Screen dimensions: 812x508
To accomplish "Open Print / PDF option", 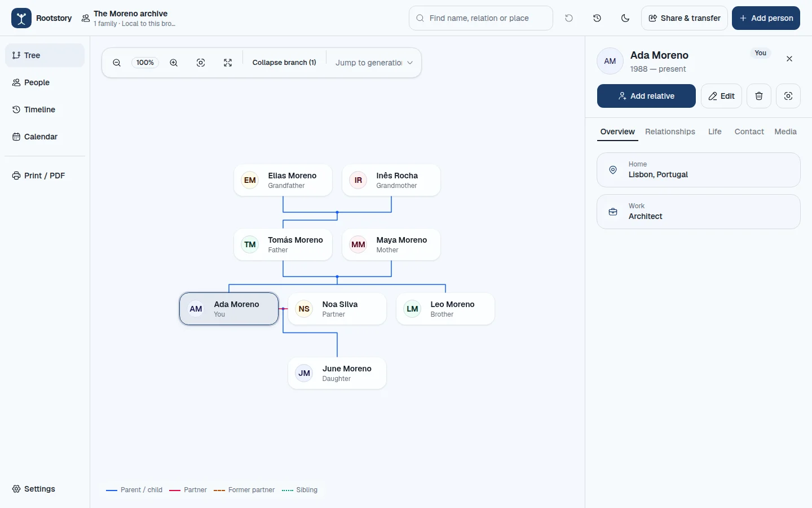I will point(45,176).
